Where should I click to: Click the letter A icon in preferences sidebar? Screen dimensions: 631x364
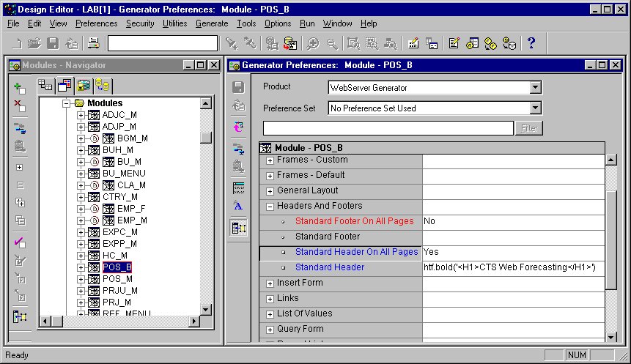pyautogui.click(x=237, y=206)
